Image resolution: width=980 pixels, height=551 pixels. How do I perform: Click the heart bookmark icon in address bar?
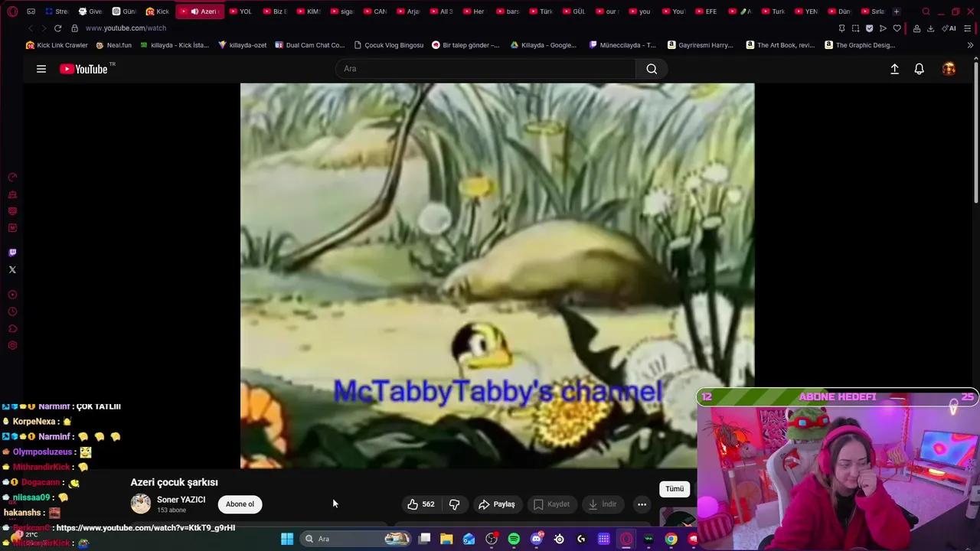click(x=897, y=28)
